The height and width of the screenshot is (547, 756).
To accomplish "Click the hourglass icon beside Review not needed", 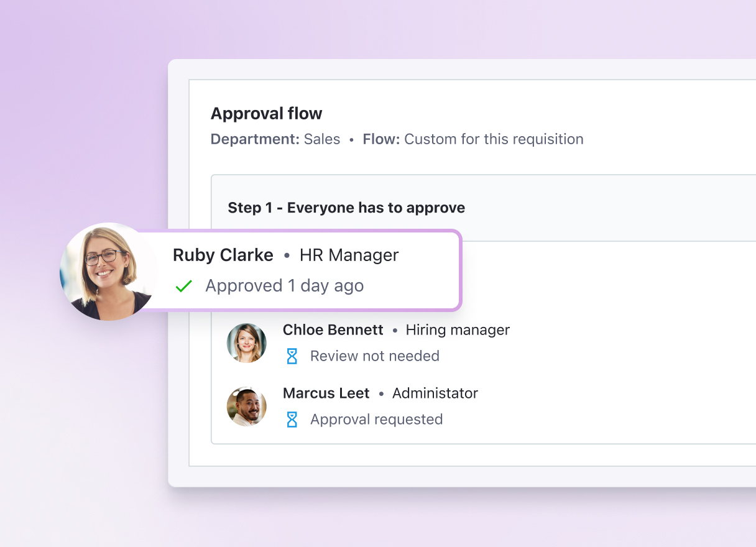I will 292,356.
